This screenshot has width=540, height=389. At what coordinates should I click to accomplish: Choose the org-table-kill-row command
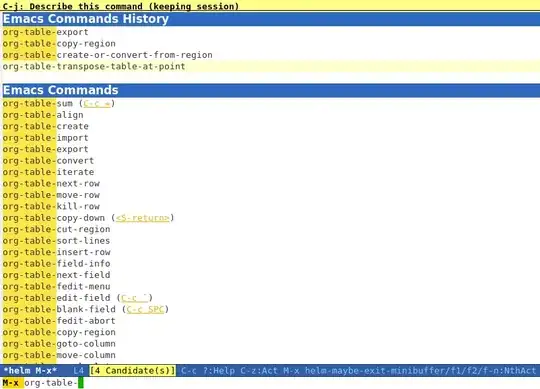tap(51, 206)
